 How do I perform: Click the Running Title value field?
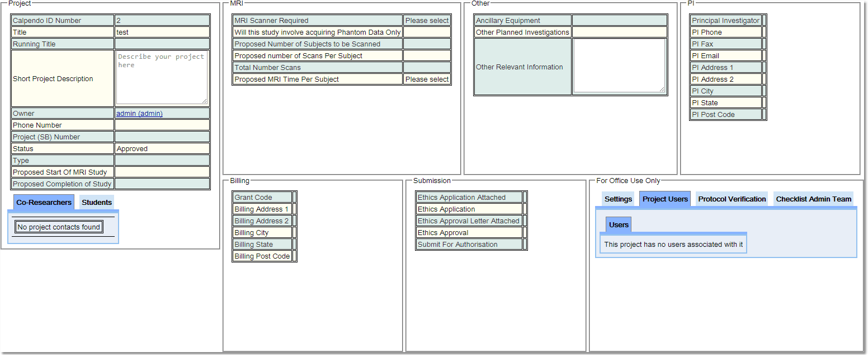(x=162, y=44)
